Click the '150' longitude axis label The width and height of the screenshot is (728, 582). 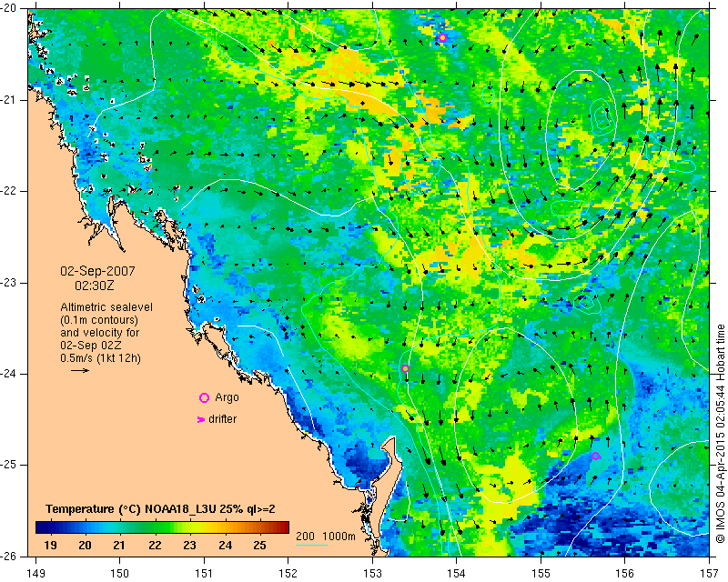coord(120,574)
